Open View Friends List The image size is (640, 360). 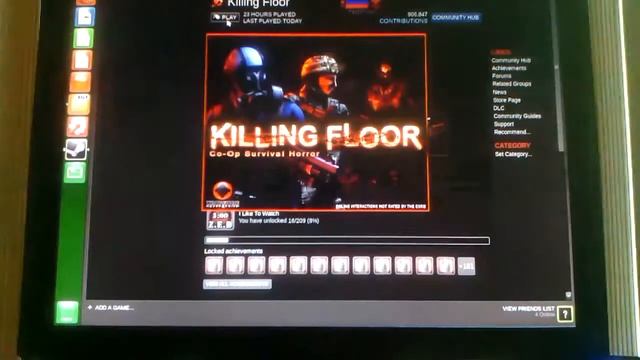[x=529, y=309]
